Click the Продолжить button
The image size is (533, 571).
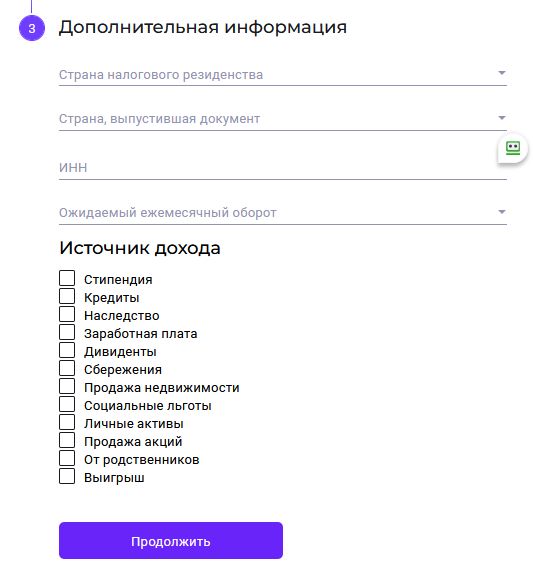pyautogui.click(x=171, y=540)
